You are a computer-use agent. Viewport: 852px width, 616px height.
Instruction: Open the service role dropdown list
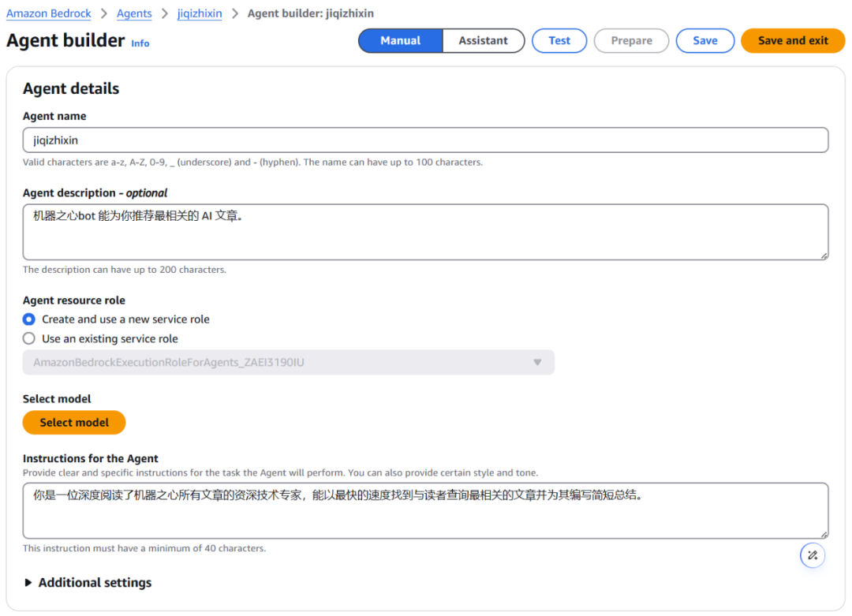coord(289,362)
